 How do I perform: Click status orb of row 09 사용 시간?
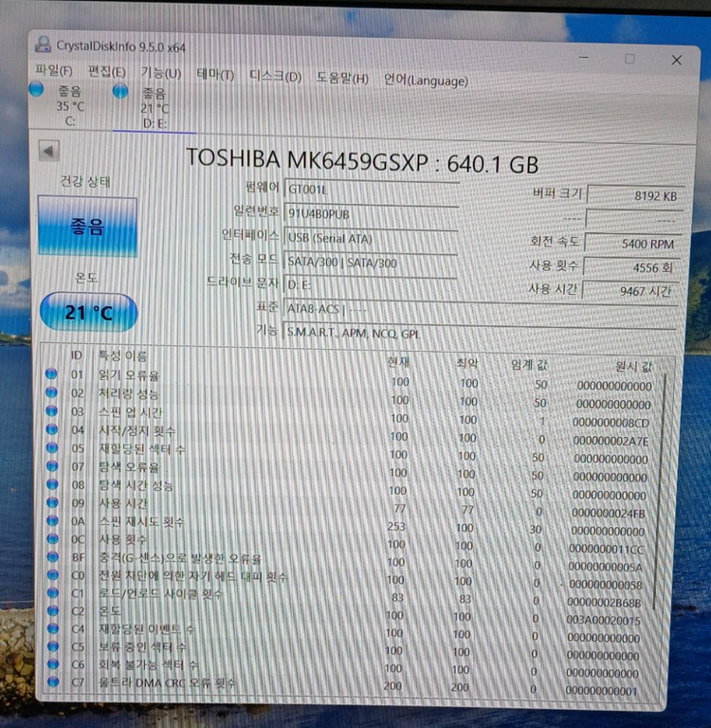pyautogui.click(x=52, y=502)
